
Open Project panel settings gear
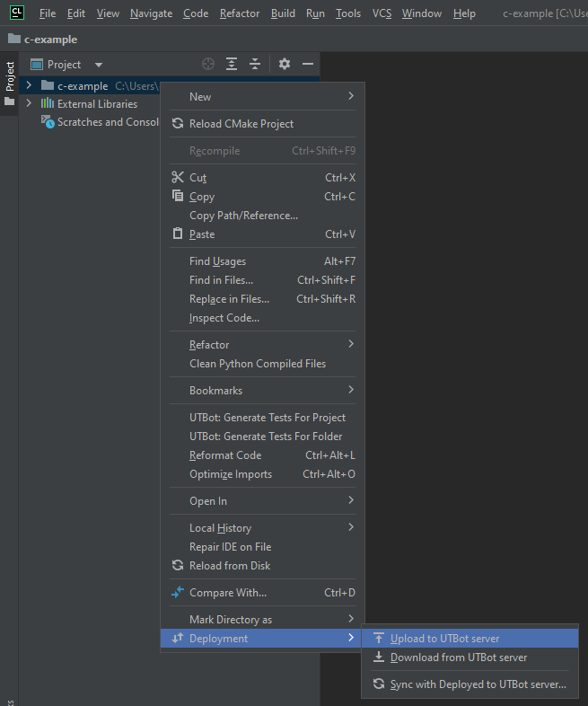pyautogui.click(x=285, y=64)
